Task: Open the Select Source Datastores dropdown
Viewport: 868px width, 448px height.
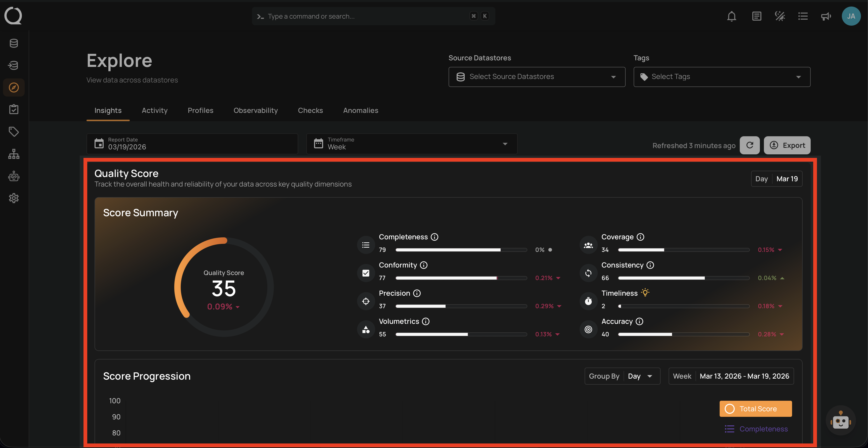Action: pyautogui.click(x=536, y=76)
